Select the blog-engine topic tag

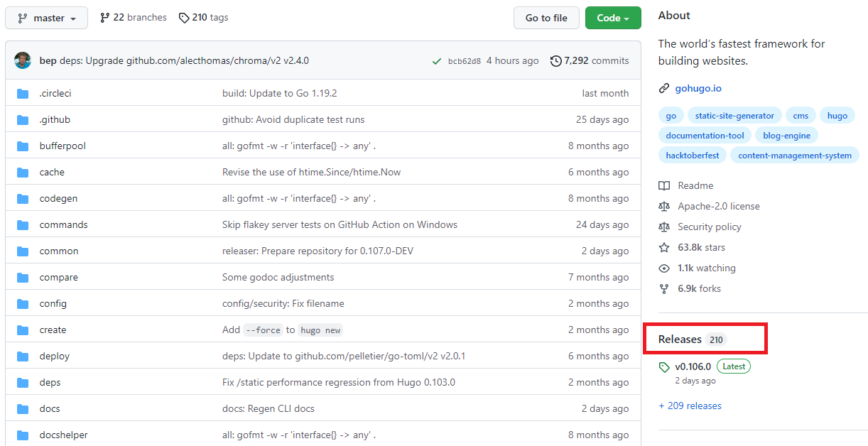pyautogui.click(x=787, y=136)
